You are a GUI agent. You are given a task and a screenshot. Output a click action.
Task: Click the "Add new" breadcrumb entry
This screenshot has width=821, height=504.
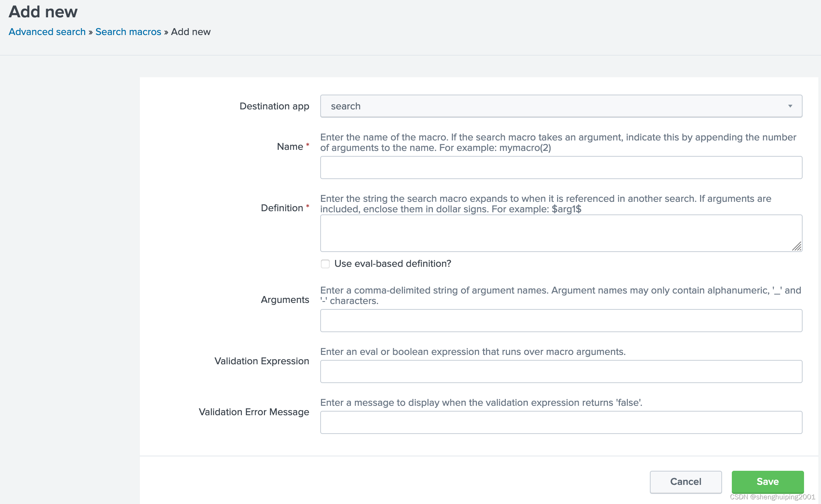190,32
